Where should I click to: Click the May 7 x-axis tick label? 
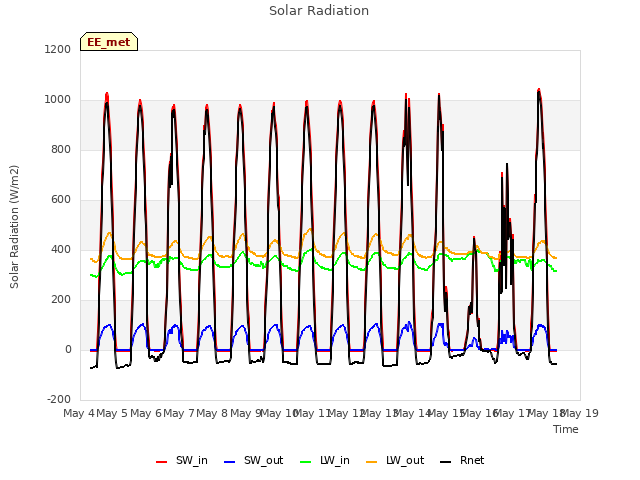point(179,413)
